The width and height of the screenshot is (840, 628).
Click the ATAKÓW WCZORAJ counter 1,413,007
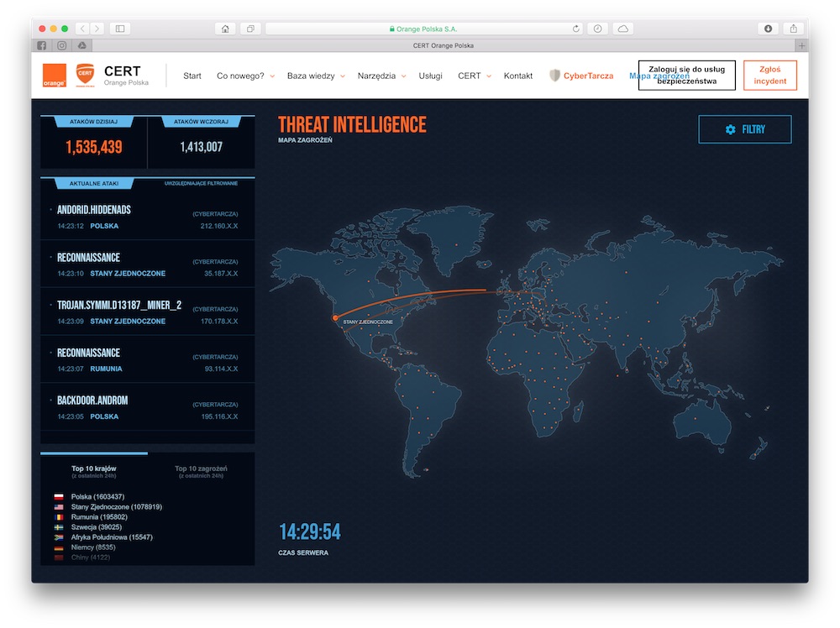coord(201,147)
